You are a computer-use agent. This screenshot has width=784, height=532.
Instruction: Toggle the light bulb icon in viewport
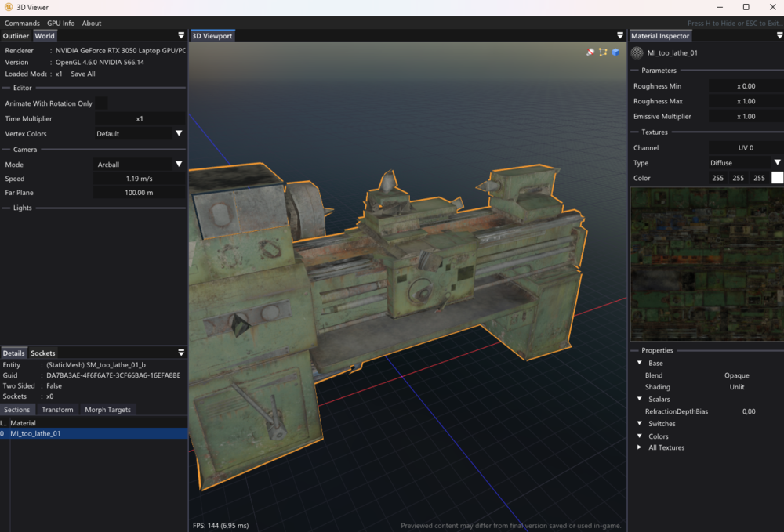click(x=590, y=52)
